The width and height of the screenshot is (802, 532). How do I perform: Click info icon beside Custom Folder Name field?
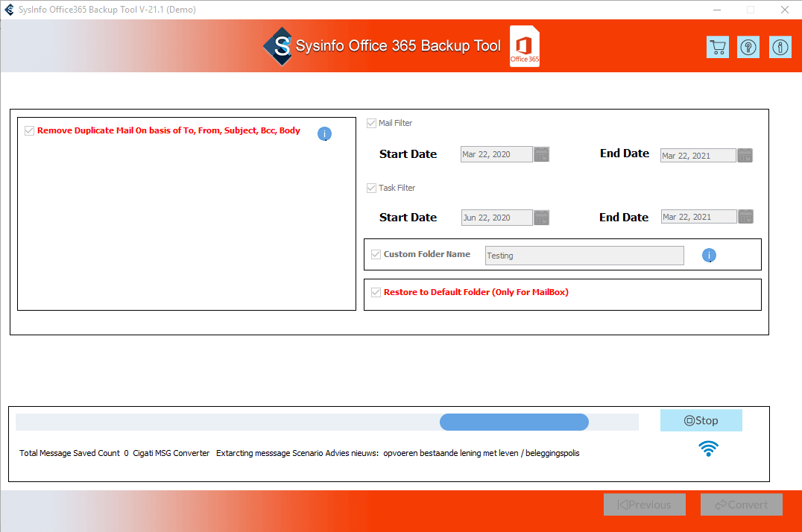pos(709,256)
